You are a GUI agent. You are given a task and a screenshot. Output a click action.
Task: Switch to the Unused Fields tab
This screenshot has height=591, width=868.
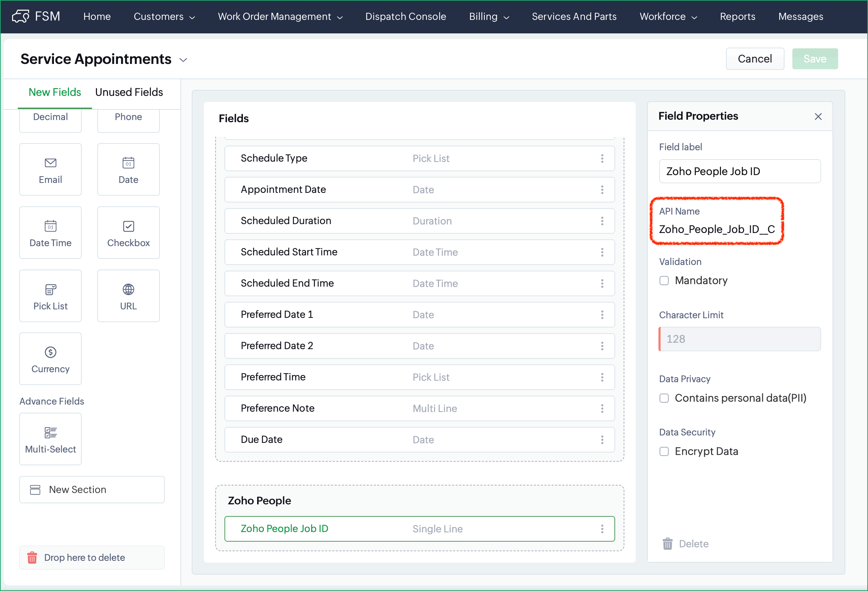pos(129,92)
